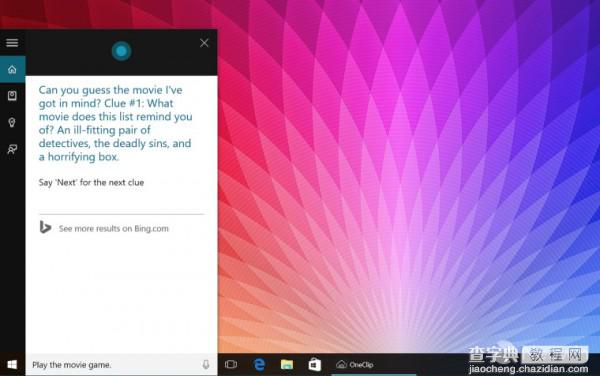Open Cortana Reminders lightbulb icon

tap(12, 122)
